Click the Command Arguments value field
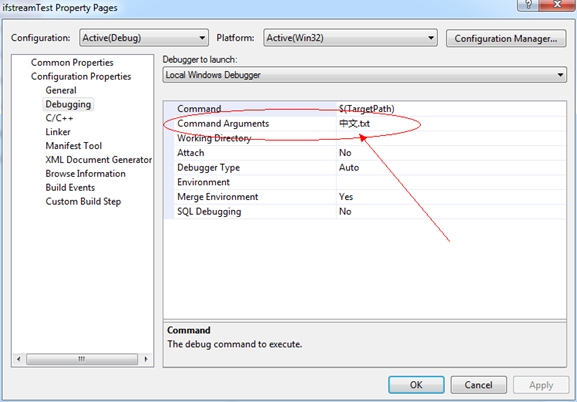The height and width of the screenshot is (402, 577). pyautogui.click(x=451, y=124)
